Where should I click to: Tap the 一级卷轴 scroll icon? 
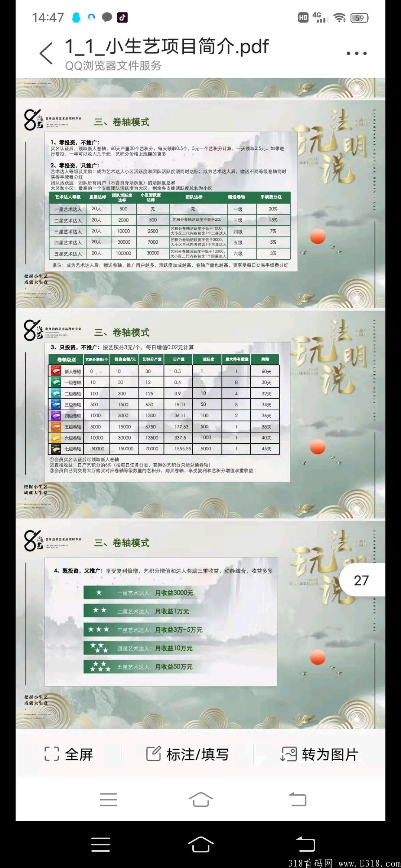[x=56, y=382]
